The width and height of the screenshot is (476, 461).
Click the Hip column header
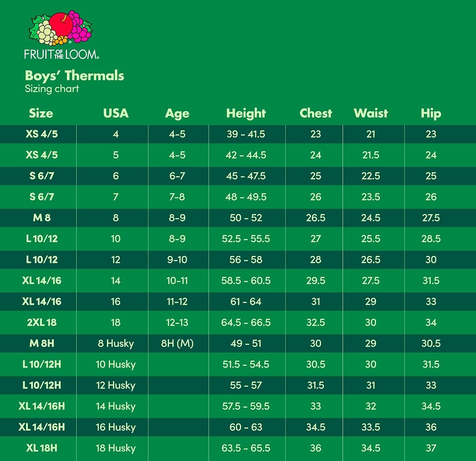pos(431,114)
